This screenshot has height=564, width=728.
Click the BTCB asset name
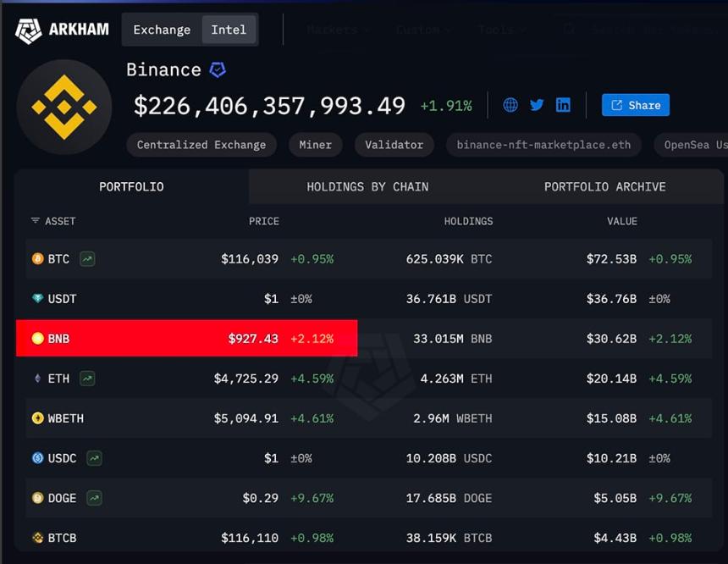click(x=62, y=539)
